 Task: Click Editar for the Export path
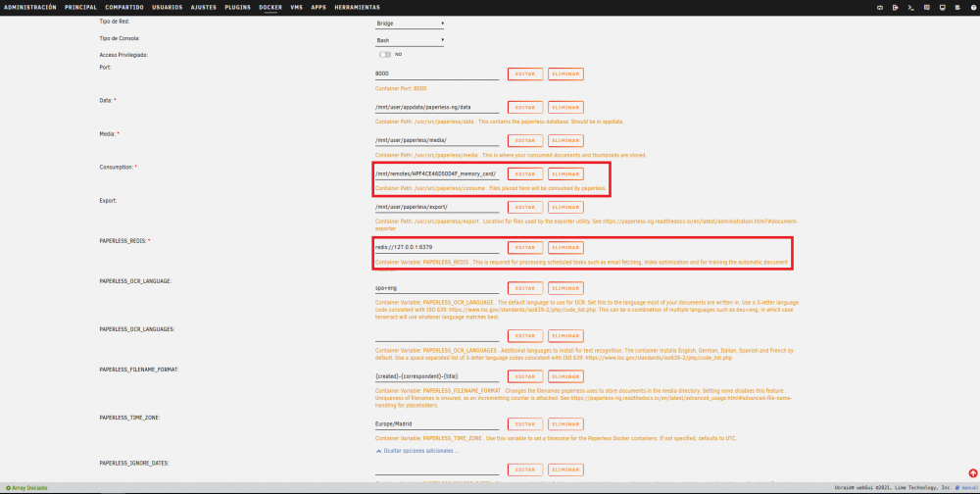[x=525, y=207]
